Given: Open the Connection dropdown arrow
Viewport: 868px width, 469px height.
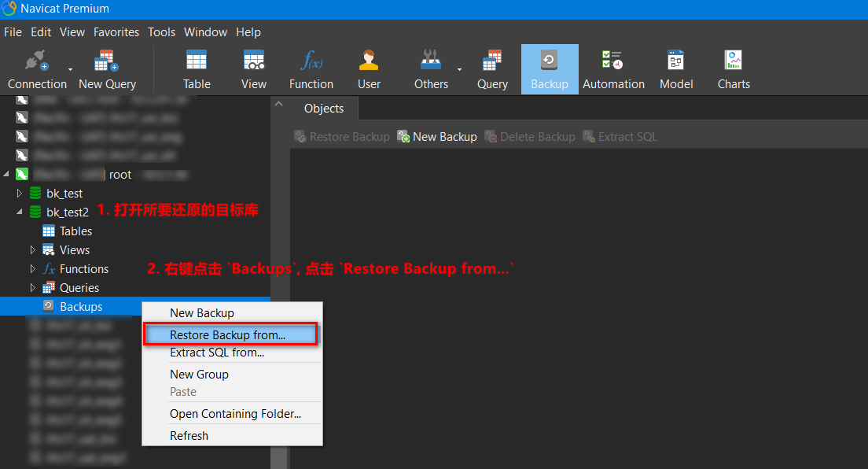Looking at the screenshot, I should click(70, 70).
